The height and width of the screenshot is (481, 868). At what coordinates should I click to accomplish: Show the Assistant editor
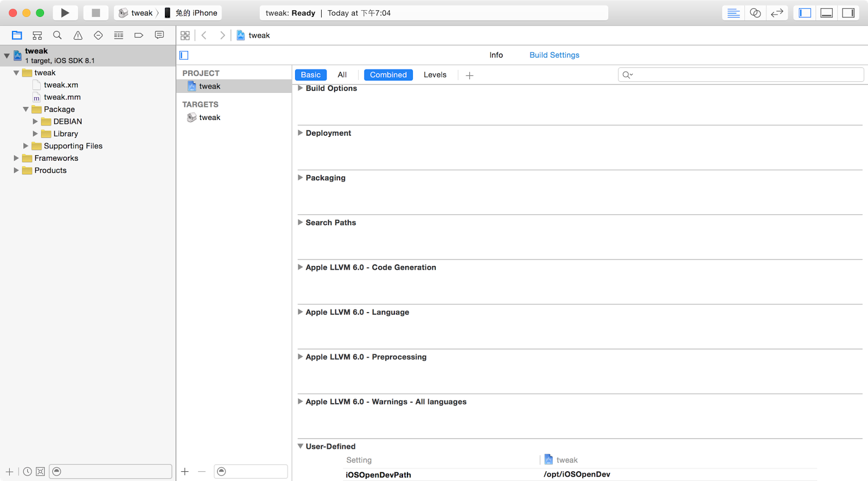click(755, 13)
